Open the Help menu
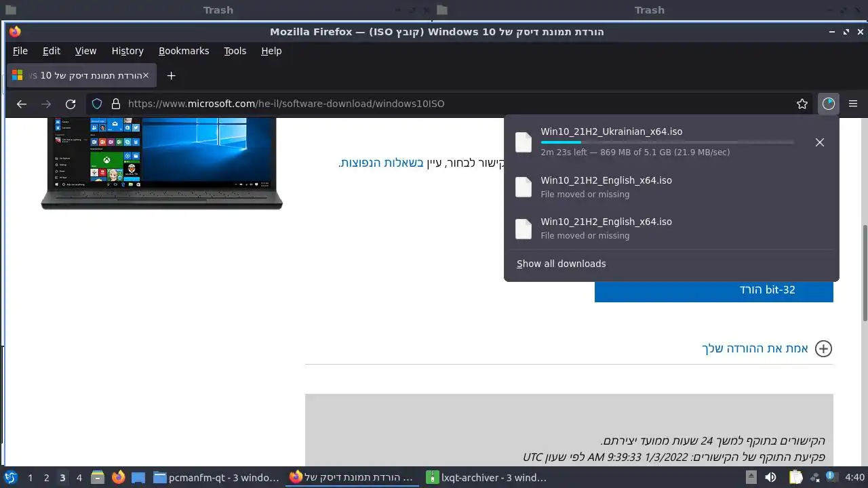The image size is (868, 488). coord(271,51)
